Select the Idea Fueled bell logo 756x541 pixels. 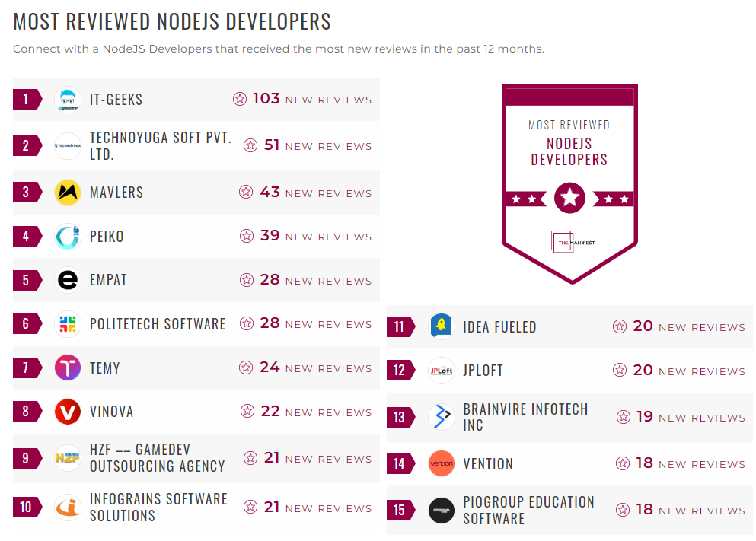pos(441,326)
